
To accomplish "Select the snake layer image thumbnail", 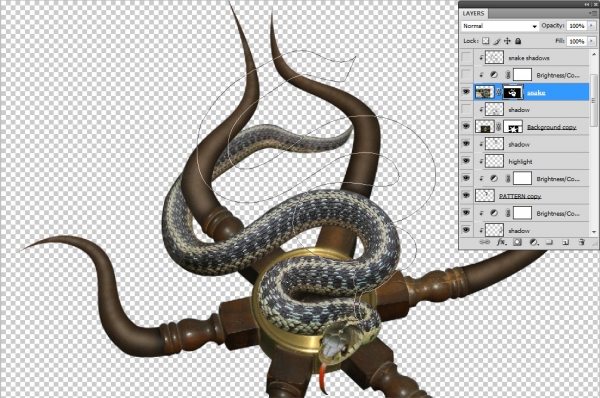I will (x=484, y=92).
